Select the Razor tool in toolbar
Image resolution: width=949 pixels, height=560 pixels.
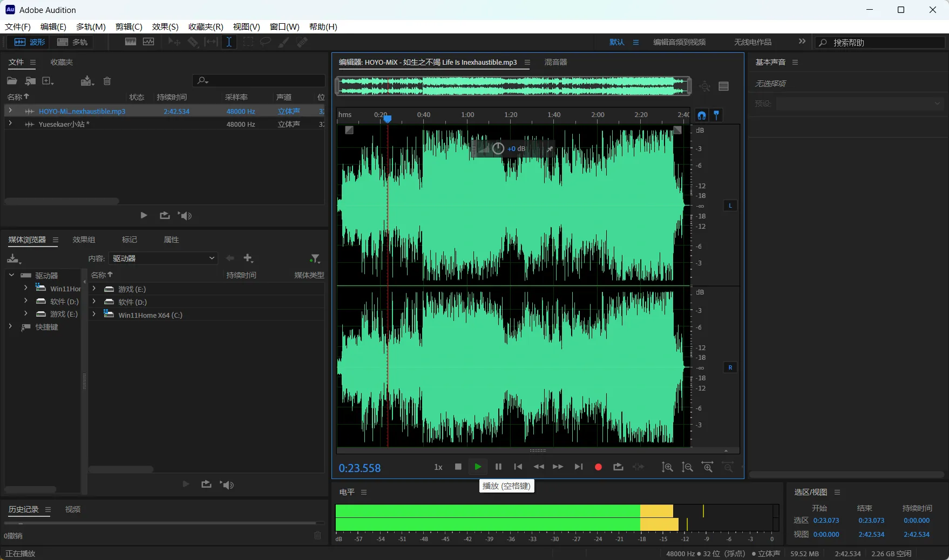click(193, 42)
